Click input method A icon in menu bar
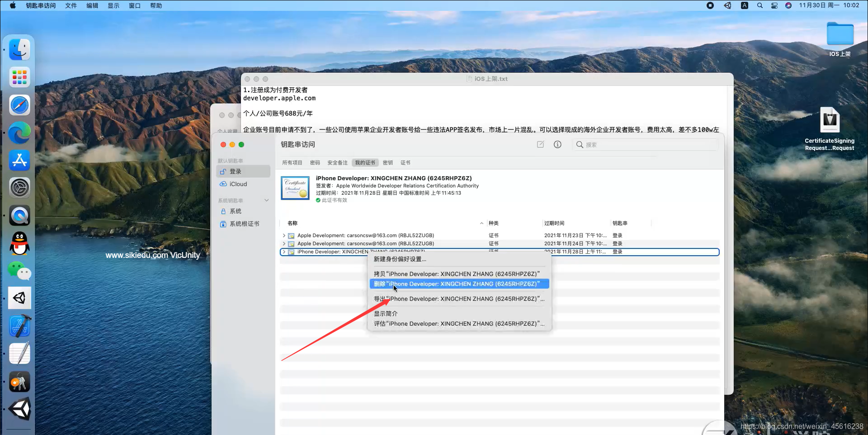The width and height of the screenshot is (868, 435). [x=745, y=5]
